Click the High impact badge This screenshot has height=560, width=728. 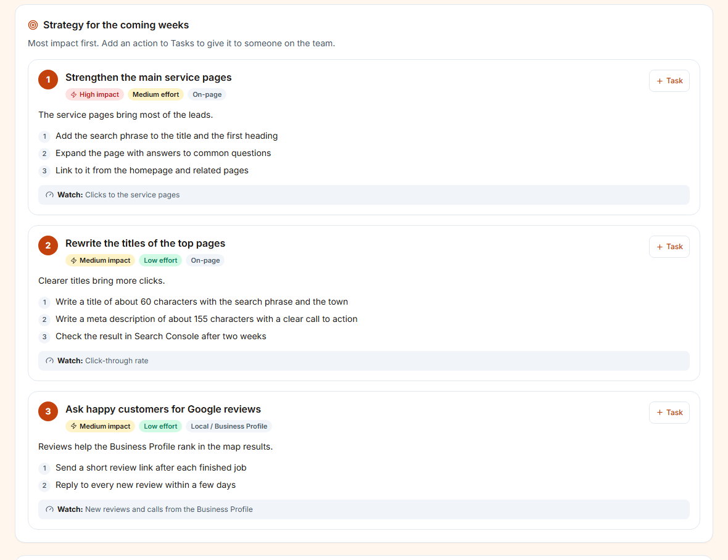coord(95,94)
